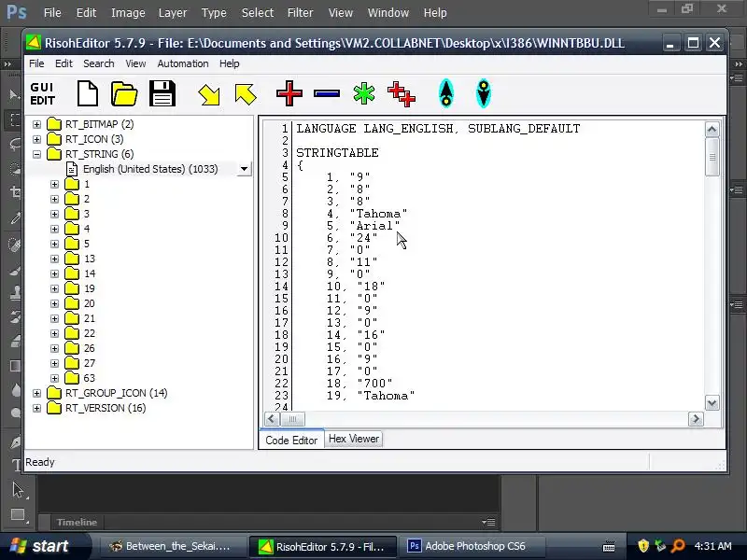
Task: Click the horizontal scroll right arrow
Action: (x=696, y=419)
